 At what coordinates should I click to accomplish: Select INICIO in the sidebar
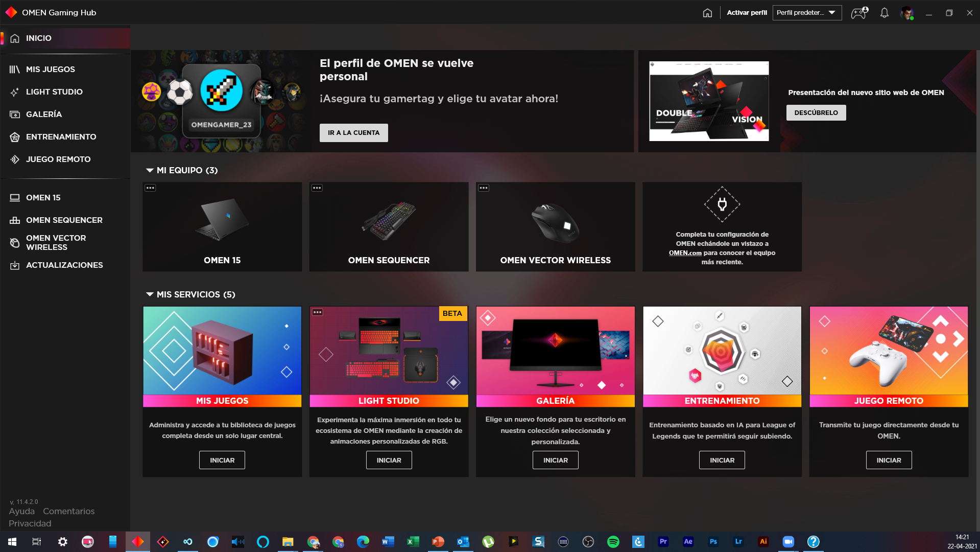[65, 38]
